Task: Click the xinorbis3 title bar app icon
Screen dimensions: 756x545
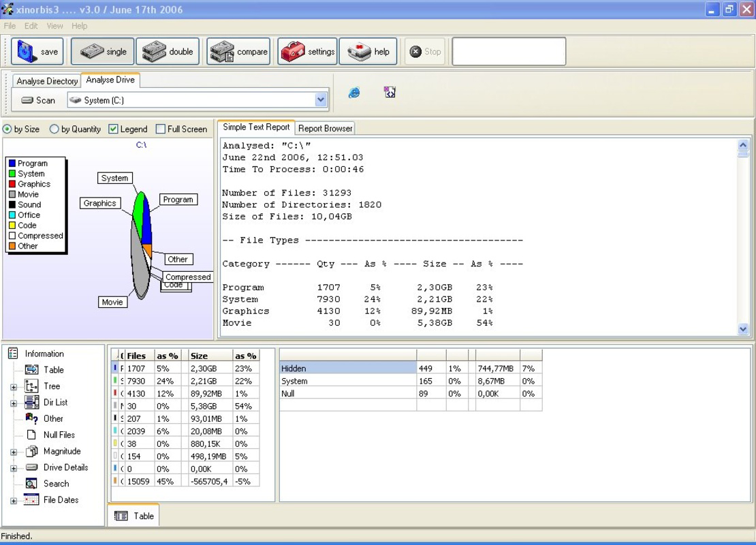Action: click(7, 9)
